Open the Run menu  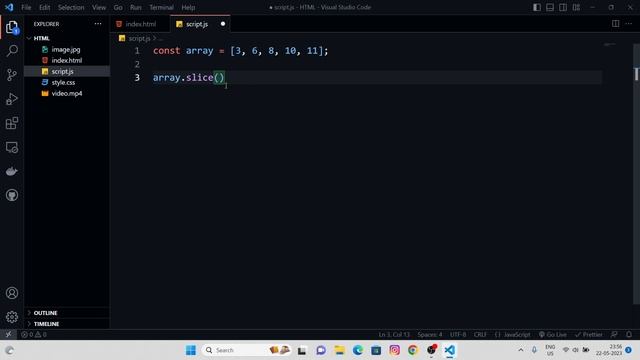(x=136, y=7)
